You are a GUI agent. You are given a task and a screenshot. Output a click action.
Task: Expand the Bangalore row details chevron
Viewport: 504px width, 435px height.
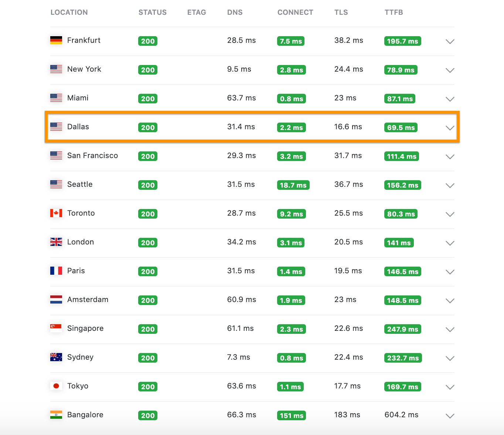point(450,416)
